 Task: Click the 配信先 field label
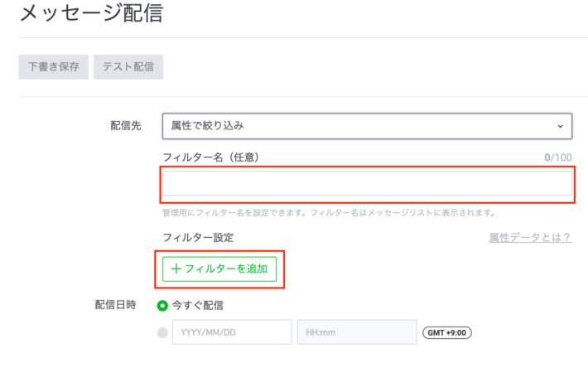[x=126, y=126]
